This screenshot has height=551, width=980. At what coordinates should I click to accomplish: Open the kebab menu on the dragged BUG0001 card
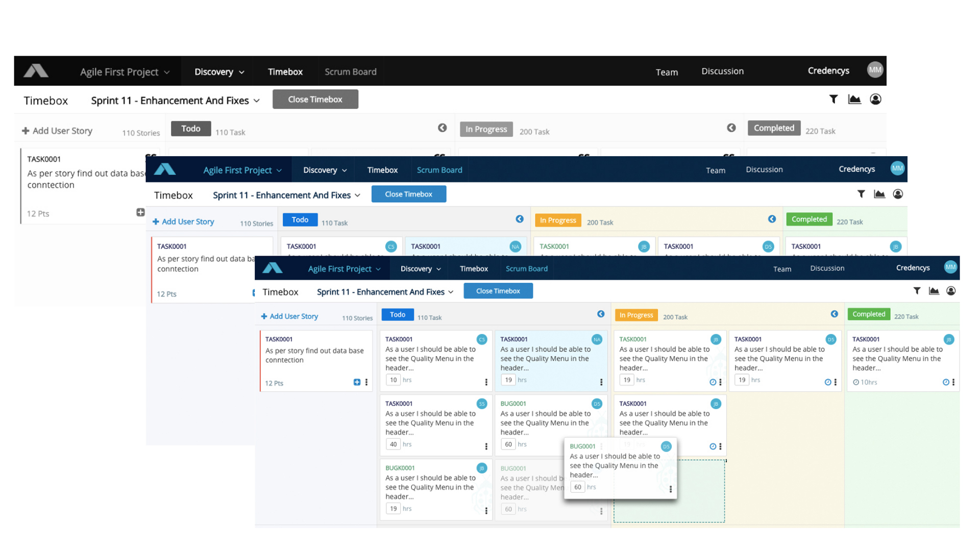click(670, 489)
